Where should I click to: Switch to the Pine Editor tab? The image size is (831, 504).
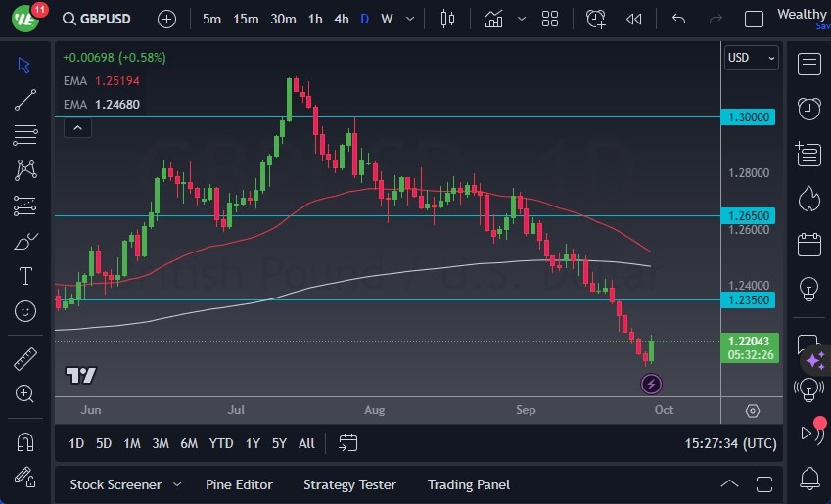[239, 484]
